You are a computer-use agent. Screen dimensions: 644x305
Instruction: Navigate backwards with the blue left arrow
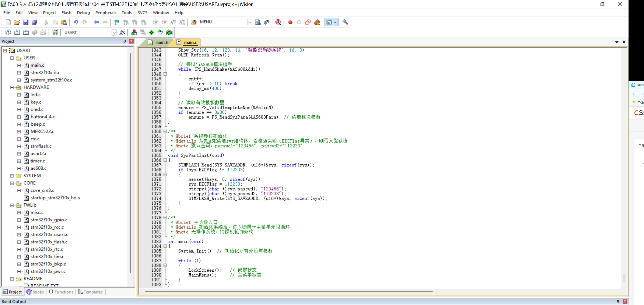pyautogui.click(x=96, y=22)
